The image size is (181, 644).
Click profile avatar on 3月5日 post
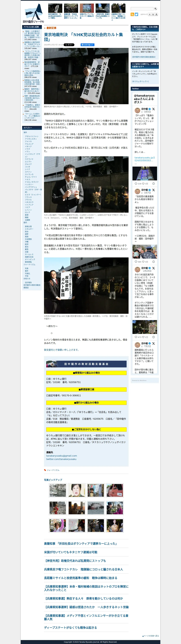[x=137, y=110]
